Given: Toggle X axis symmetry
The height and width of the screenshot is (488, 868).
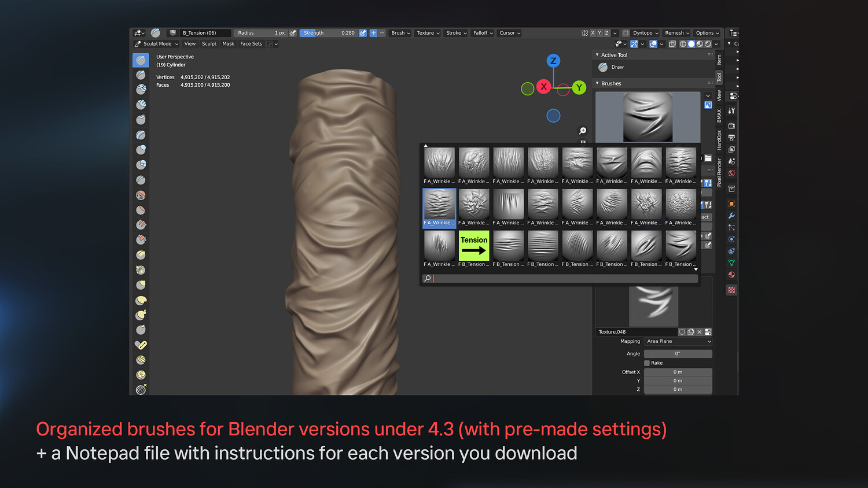Looking at the screenshot, I should tap(593, 33).
